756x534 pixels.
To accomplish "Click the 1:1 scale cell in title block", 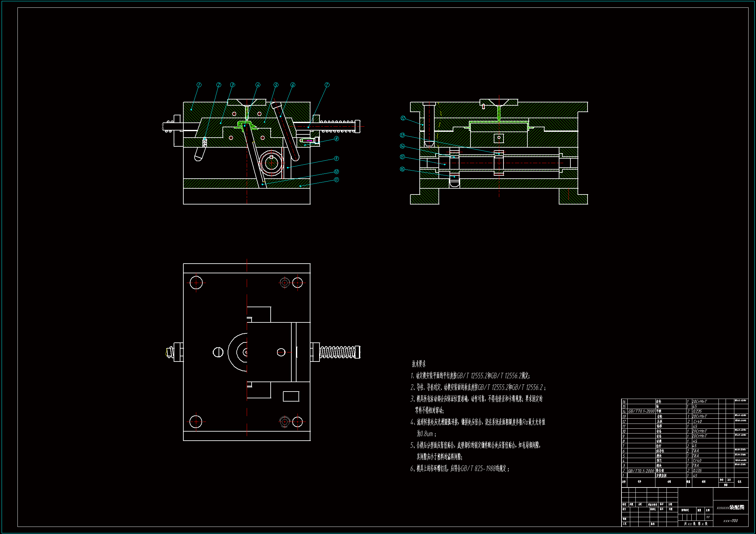I will click(x=708, y=517).
